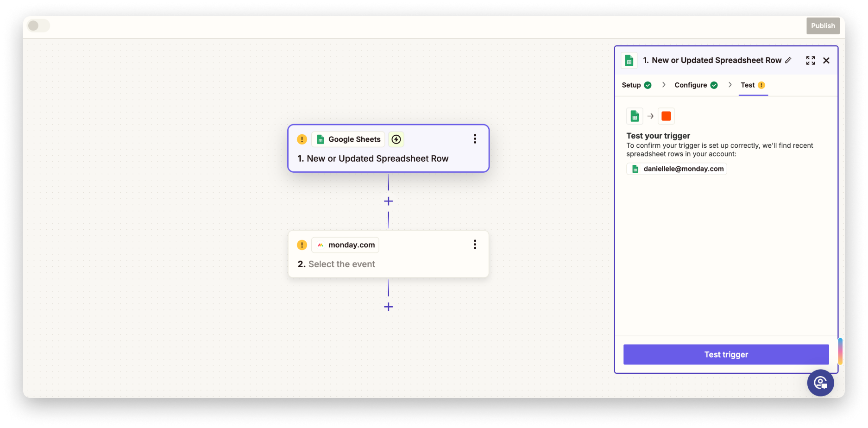Select the New or Updated Spreadsheet Row step card
This screenshot has width=868, height=428.
pos(388,148)
